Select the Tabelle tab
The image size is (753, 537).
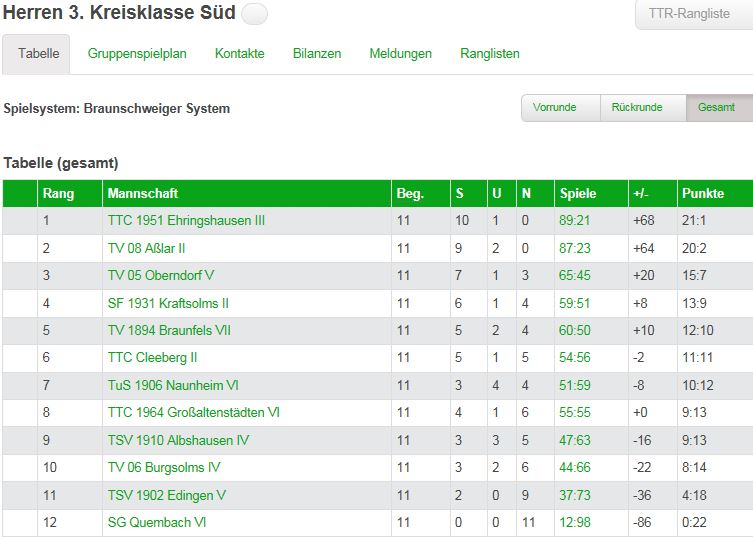[36, 54]
